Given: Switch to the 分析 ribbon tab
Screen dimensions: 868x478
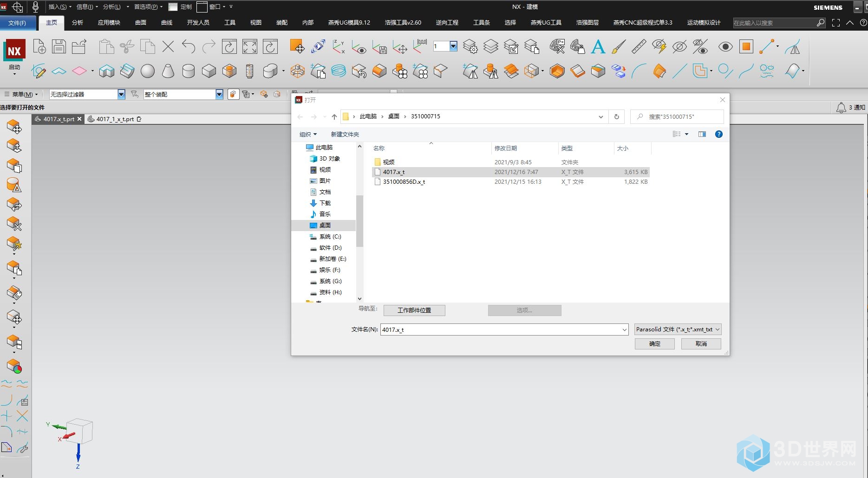Looking at the screenshot, I should (78, 23).
